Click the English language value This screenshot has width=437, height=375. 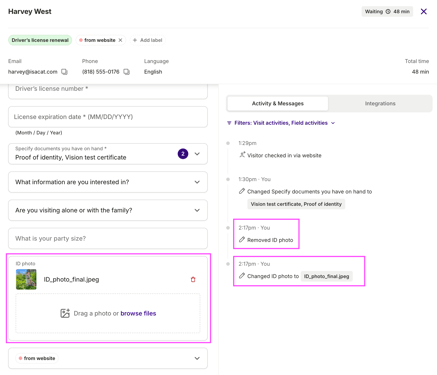coord(153,72)
